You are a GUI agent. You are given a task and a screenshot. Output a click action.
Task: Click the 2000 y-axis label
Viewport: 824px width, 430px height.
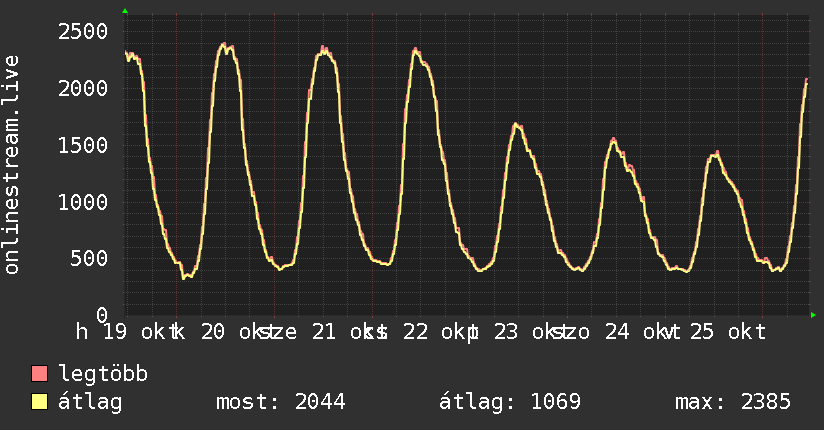coord(83,88)
